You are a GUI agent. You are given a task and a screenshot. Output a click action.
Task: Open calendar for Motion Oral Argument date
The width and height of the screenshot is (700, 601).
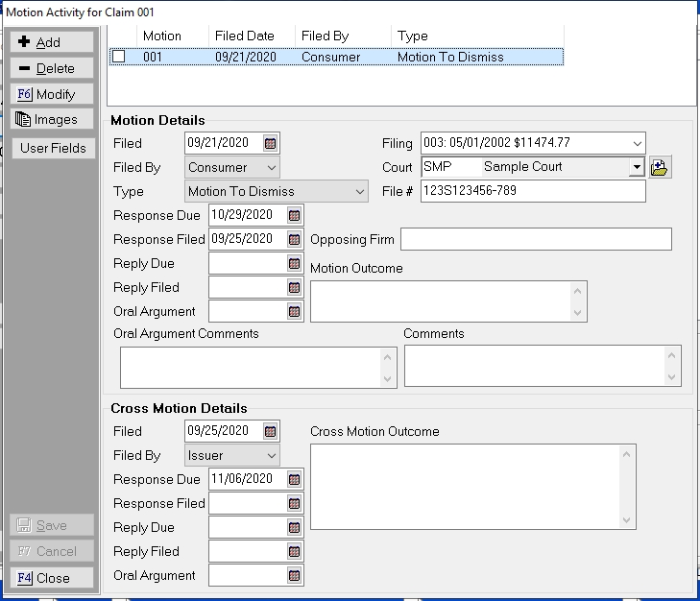coord(294,311)
